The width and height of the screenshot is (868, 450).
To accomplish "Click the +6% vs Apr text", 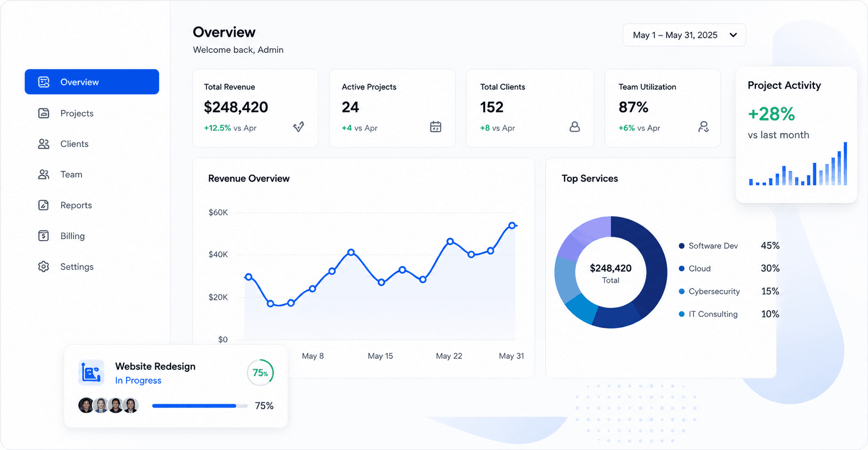I will (639, 128).
